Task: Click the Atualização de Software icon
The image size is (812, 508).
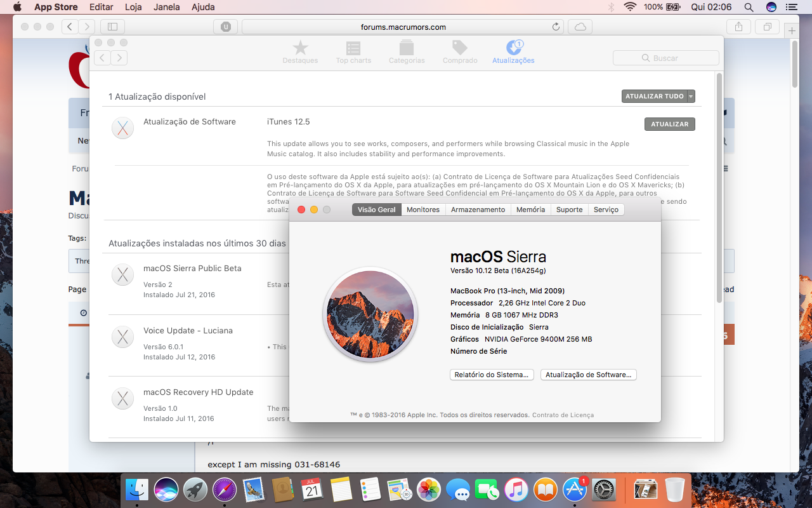Action: point(123,128)
